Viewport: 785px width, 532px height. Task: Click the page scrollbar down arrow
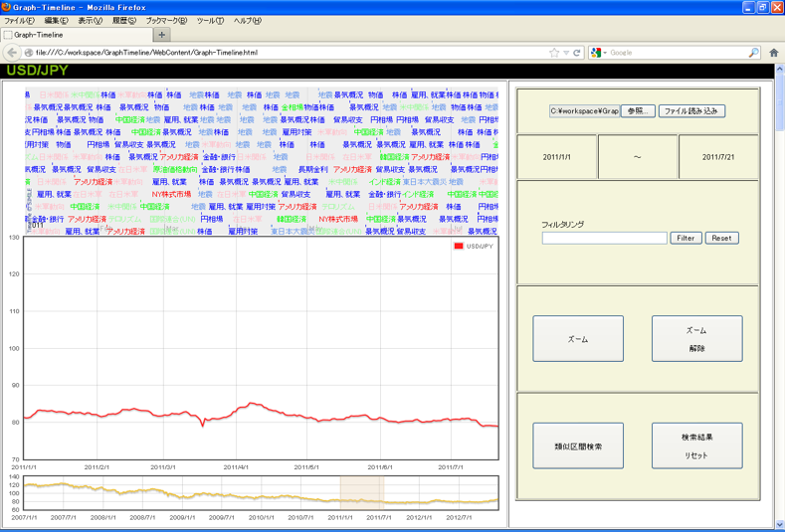coord(779,524)
